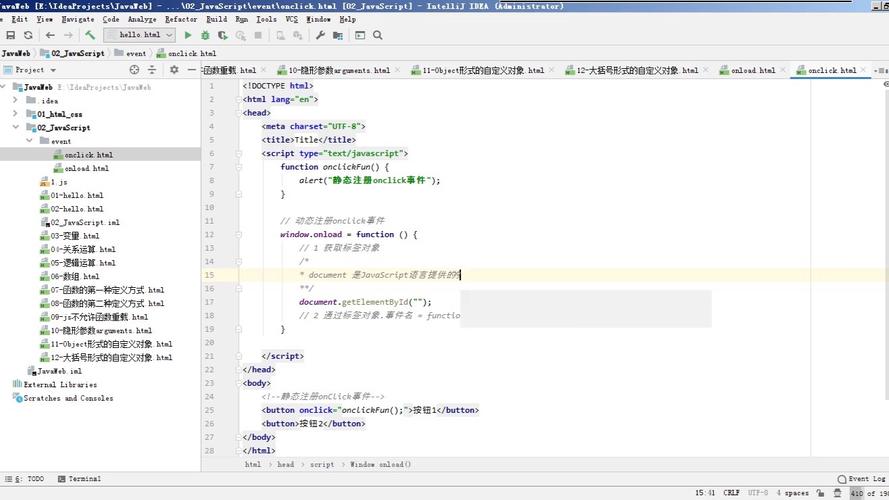Image resolution: width=889 pixels, height=500 pixels.
Task: Click inside getElementById quotes on line 17
Action: pos(419,302)
